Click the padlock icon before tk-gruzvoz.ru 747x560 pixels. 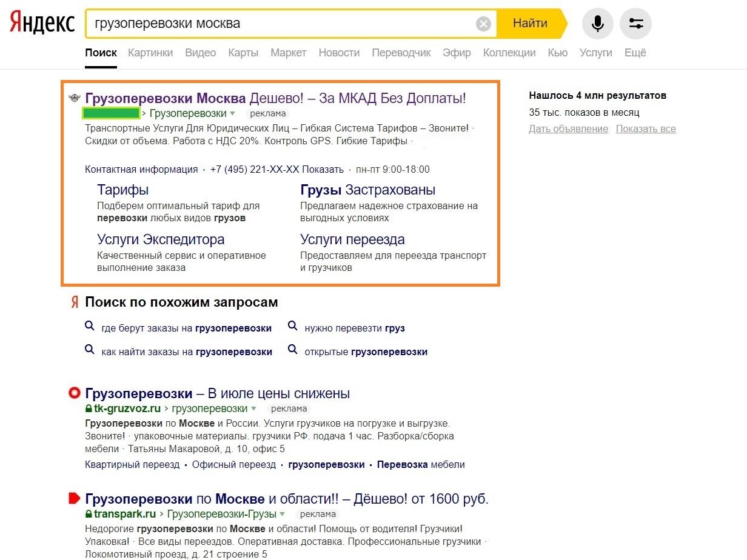(x=89, y=408)
